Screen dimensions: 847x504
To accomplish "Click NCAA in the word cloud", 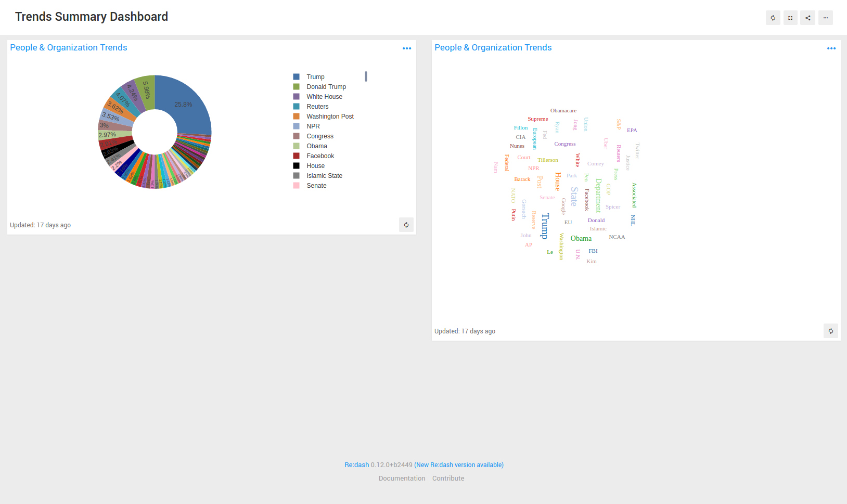I will 617,237.
